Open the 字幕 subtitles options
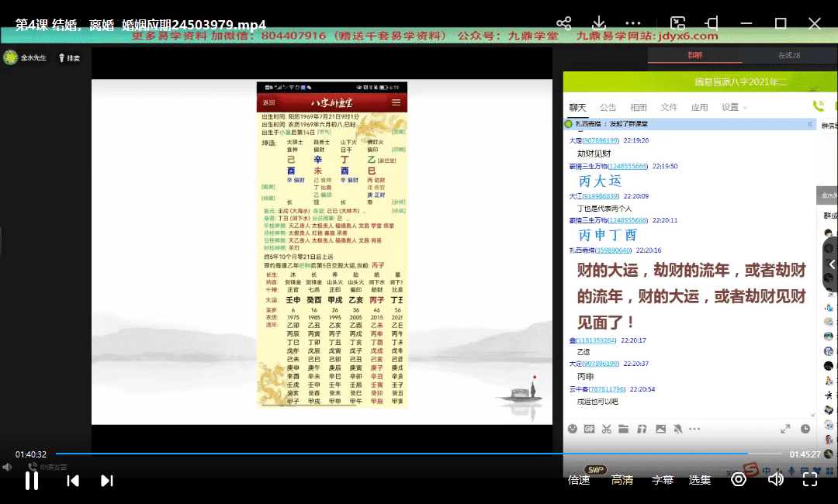Image resolution: width=838 pixels, height=504 pixels. [x=662, y=480]
